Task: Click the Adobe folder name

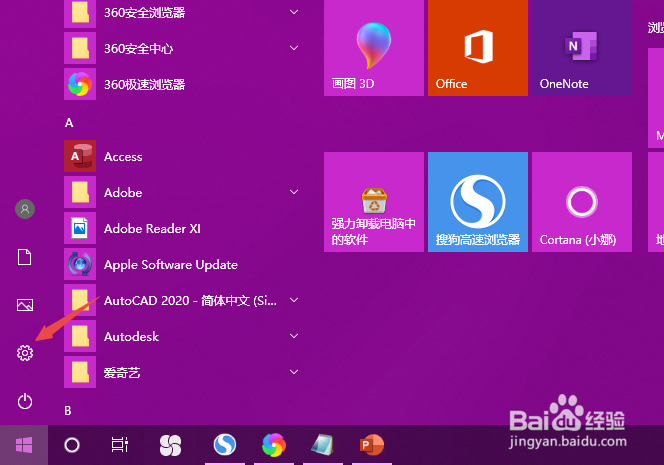Action: pyautogui.click(x=123, y=193)
